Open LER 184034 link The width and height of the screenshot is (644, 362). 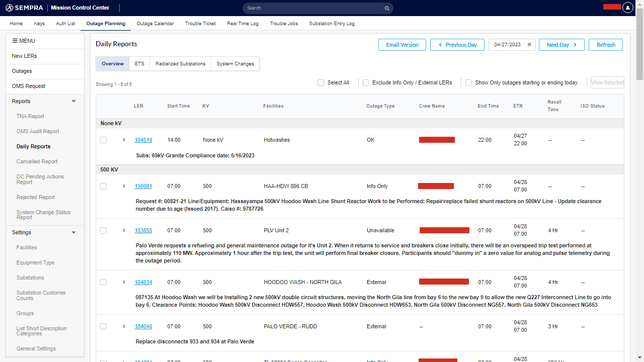point(143,282)
